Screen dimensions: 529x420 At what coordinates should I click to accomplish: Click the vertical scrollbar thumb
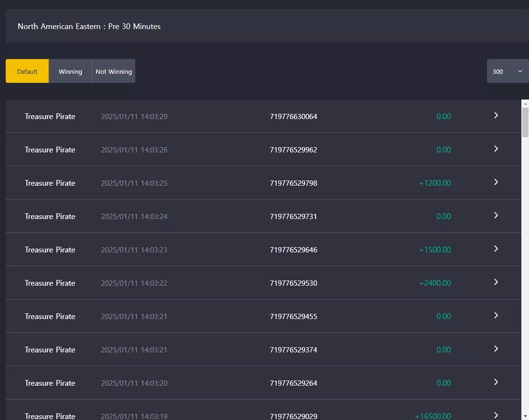point(525,122)
